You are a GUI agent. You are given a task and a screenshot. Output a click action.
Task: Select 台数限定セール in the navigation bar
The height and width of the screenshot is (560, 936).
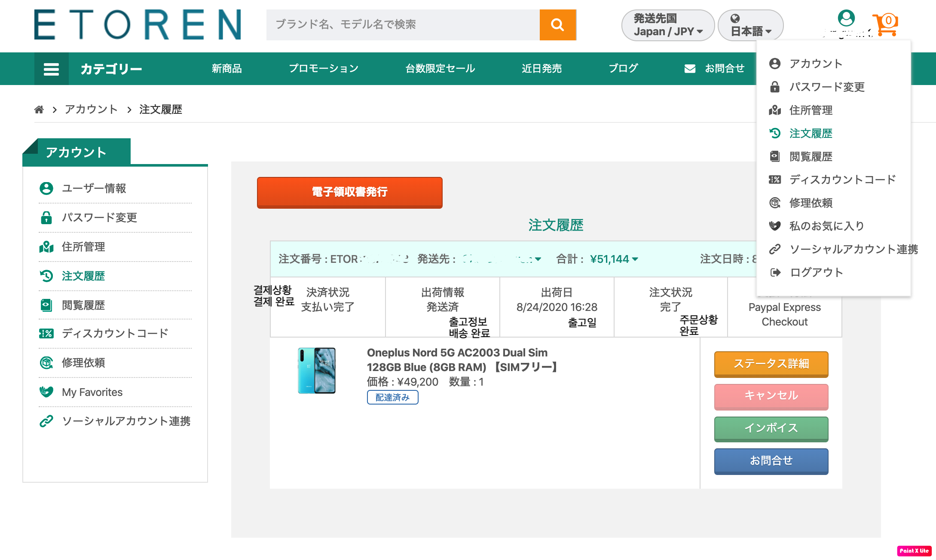(440, 69)
